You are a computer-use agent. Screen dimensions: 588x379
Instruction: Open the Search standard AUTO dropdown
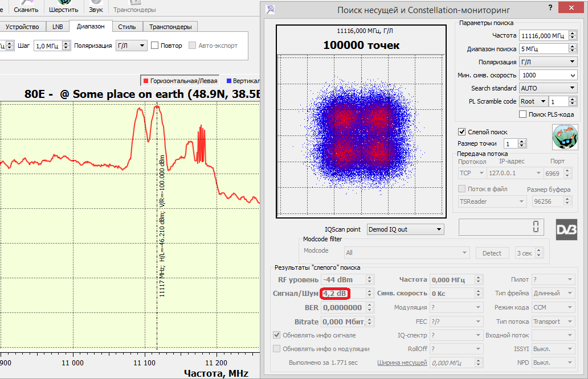(548, 88)
